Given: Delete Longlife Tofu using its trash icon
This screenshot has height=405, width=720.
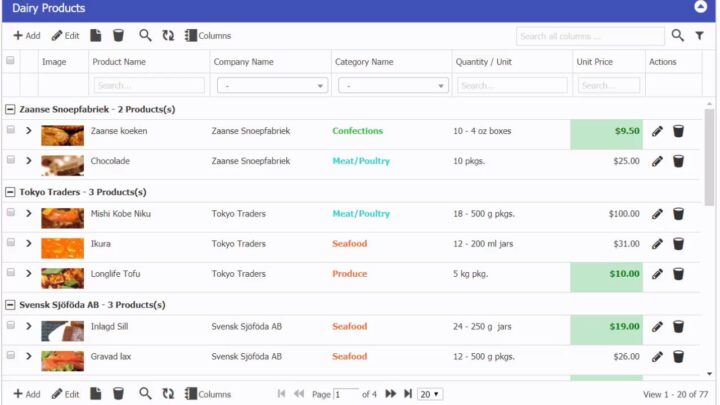Looking at the screenshot, I should pyautogui.click(x=678, y=274).
